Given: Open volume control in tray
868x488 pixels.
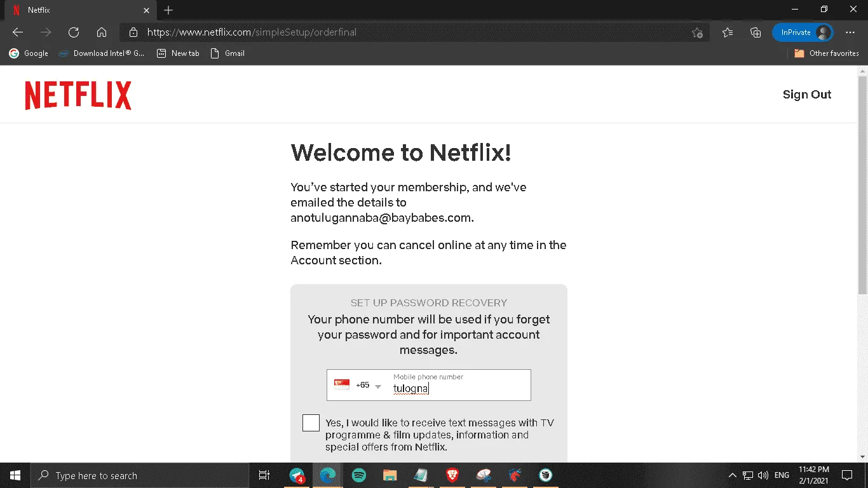Looking at the screenshot, I should coord(763,475).
